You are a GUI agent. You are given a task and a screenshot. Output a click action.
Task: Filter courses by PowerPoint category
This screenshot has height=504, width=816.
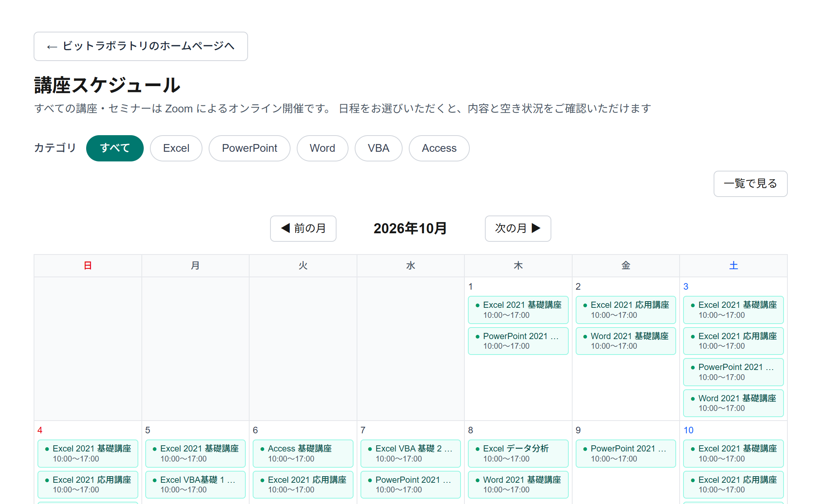250,148
